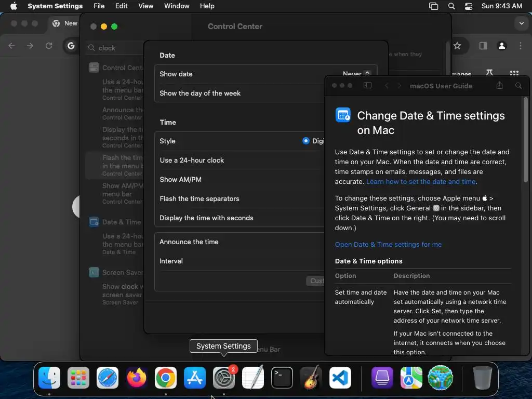This screenshot has height=399, width=532.
Task: Select Control Center sidebar result
Action: click(116, 68)
